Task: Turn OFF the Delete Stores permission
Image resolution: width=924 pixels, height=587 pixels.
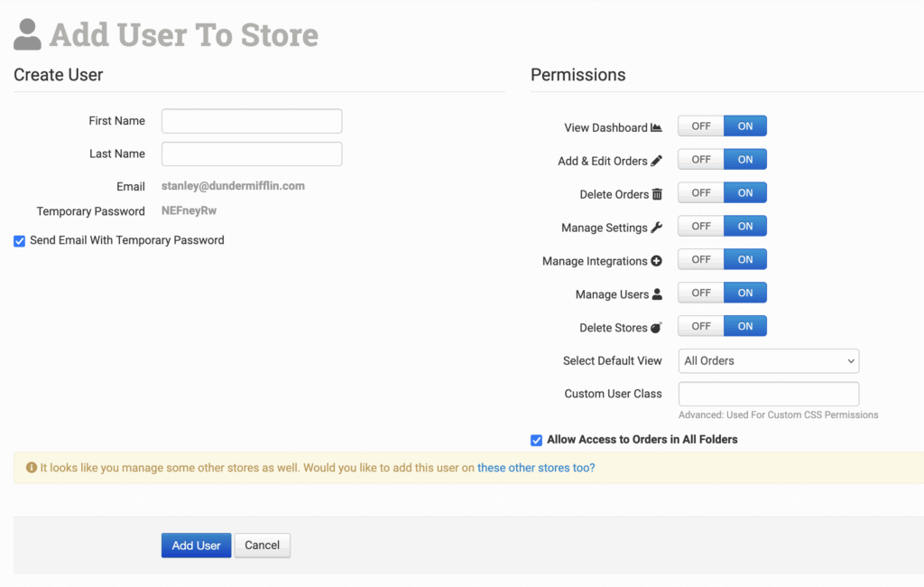Action: (701, 326)
